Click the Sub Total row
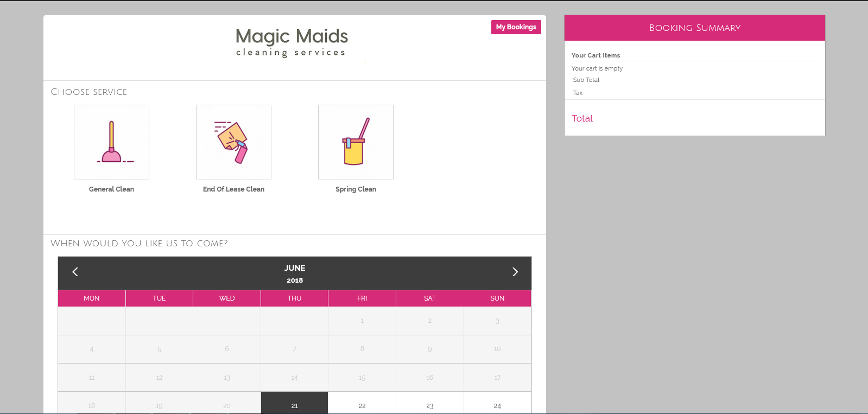Screen dimensions: 868x414 [x=695, y=80]
